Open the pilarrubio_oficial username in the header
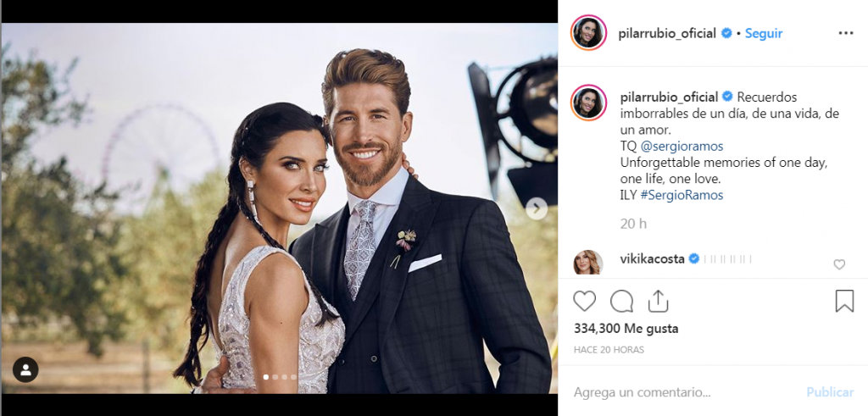This screenshot has width=868, height=416. pos(667,33)
